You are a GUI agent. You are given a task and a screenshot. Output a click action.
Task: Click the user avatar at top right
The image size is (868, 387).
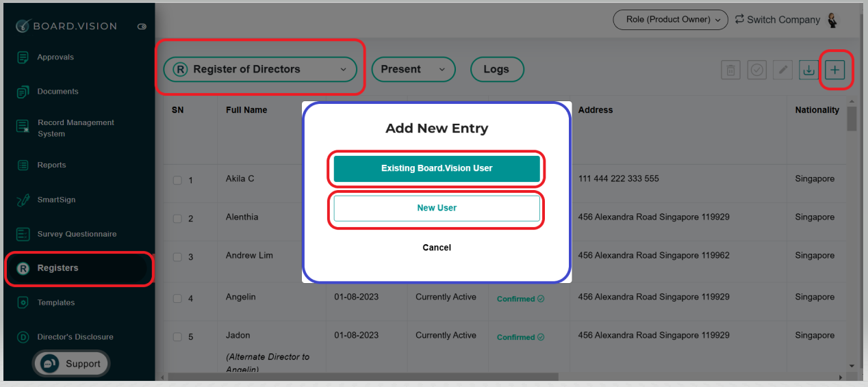pos(832,21)
